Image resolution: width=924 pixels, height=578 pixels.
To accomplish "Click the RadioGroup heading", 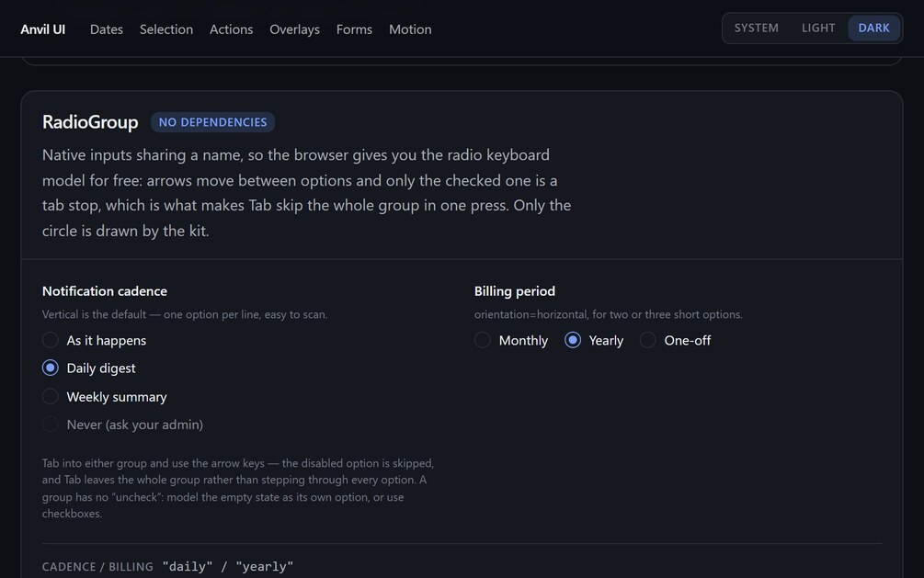I will (x=90, y=122).
